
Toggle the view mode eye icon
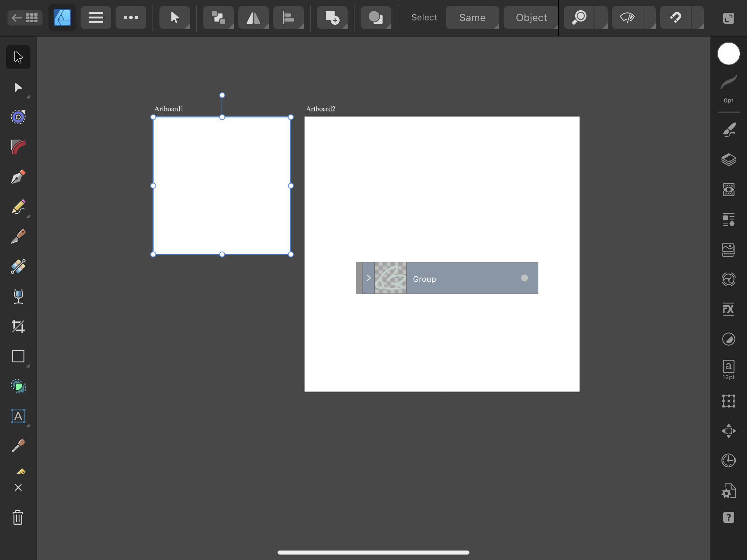click(627, 17)
